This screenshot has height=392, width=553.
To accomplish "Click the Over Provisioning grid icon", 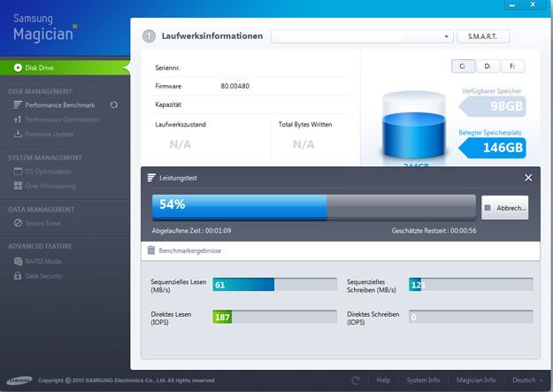I will click(18, 186).
